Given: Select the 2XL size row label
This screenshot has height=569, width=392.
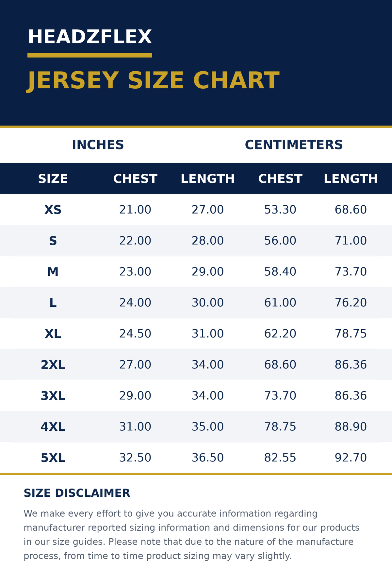Looking at the screenshot, I should coord(53,365).
